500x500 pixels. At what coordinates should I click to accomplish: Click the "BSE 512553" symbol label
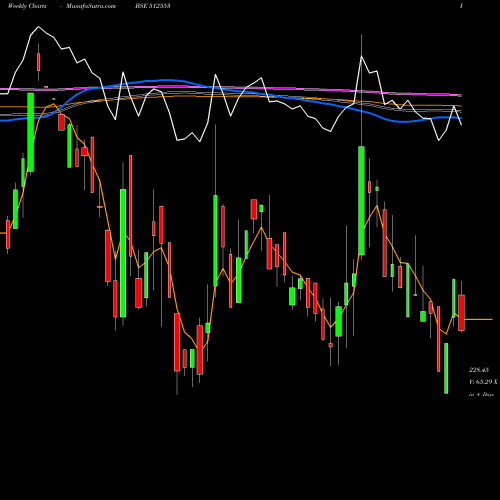(153, 6)
